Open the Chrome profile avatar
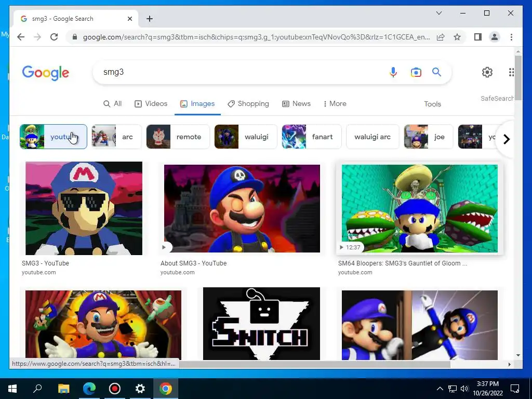 point(495,37)
